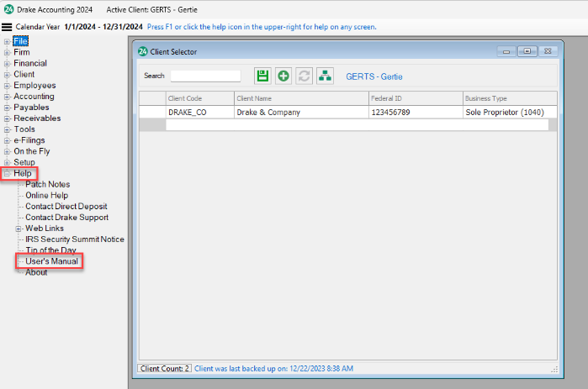Click the Client Name column header
The height and width of the screenshot is (389, 588).
tap(301, 98)
